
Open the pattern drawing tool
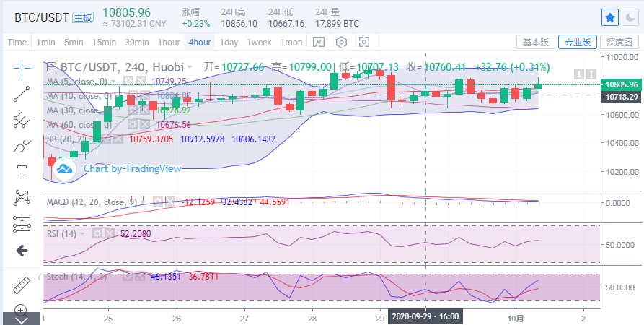click(x=22, y=198)
